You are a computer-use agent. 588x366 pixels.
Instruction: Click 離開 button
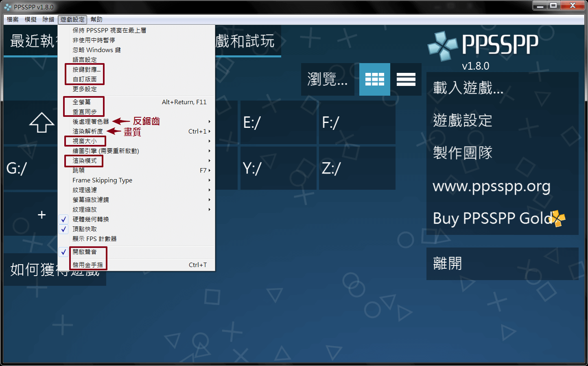tap(502, 264)
